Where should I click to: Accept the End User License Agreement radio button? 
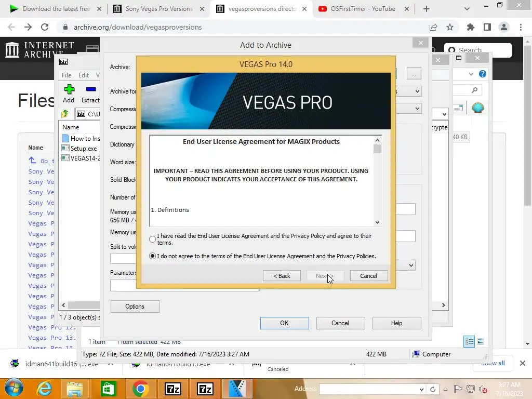point(152,239)
